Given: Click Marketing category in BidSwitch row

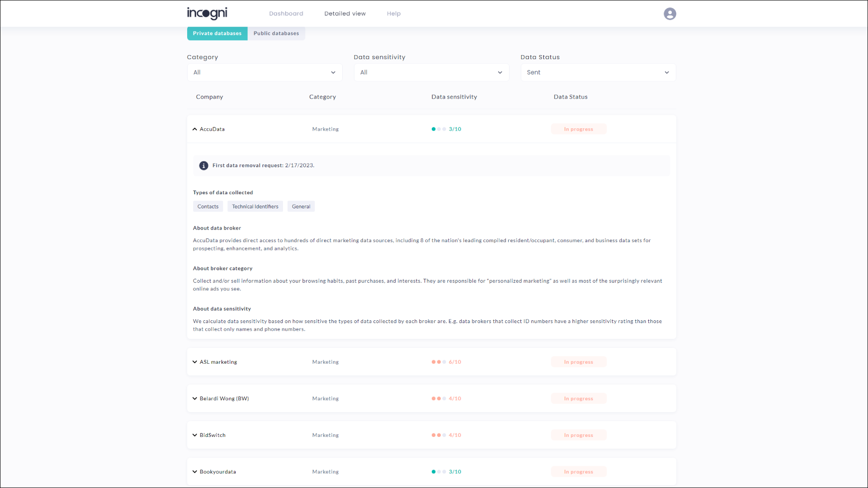Looking at the screenshot, I should click(325, 435).
